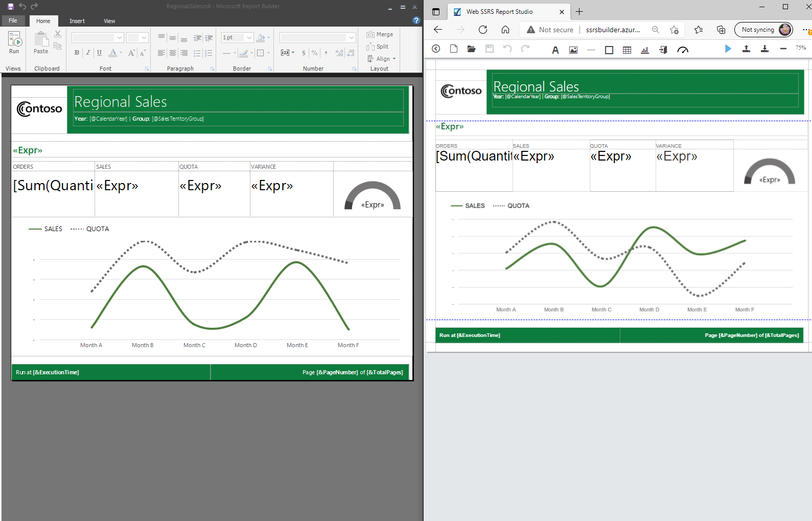Toggle center text alignment in Paragraph group
812x521 pixels.
click(173, 53)
